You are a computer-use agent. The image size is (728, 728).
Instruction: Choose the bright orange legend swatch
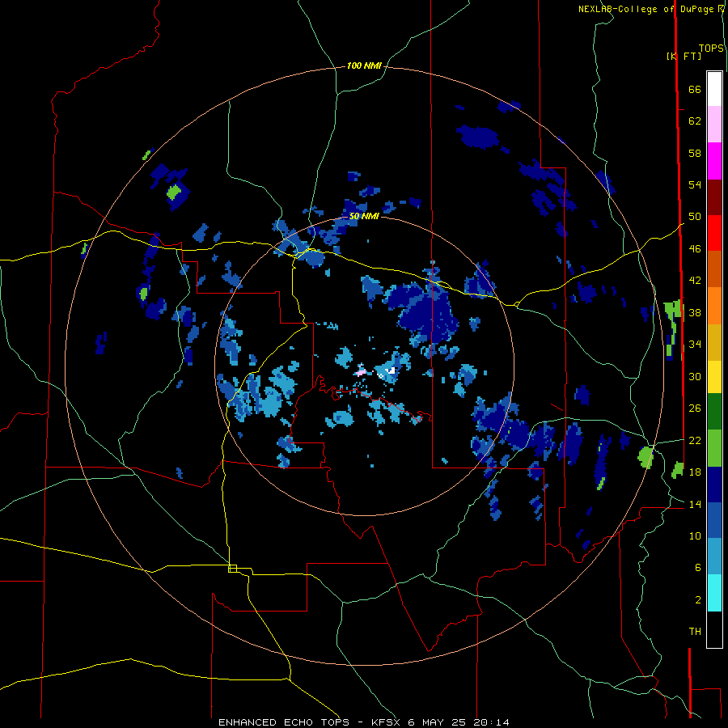(714, 306)
